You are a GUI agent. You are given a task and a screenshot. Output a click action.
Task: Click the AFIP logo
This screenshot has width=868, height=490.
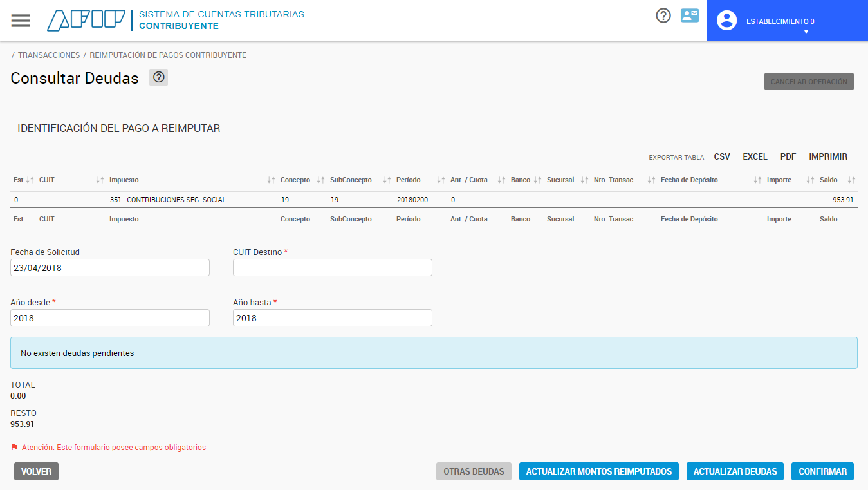(86, 21)
